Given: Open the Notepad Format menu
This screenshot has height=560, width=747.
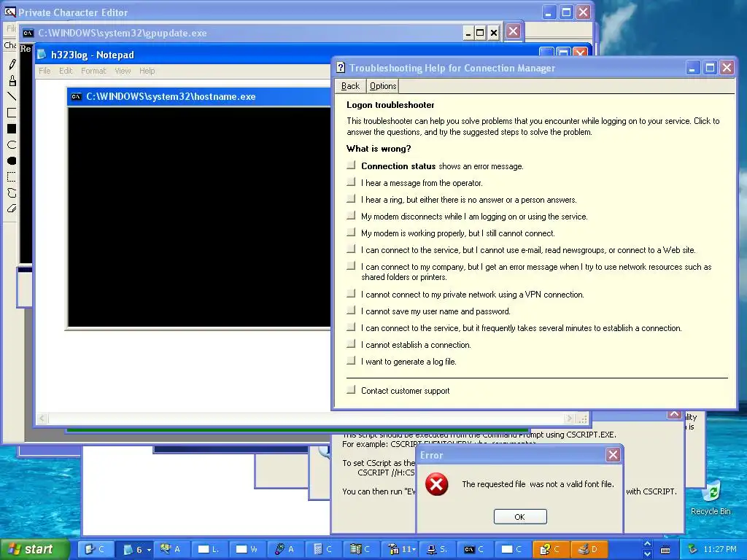Looking at the screenshot, I should 93,71.
